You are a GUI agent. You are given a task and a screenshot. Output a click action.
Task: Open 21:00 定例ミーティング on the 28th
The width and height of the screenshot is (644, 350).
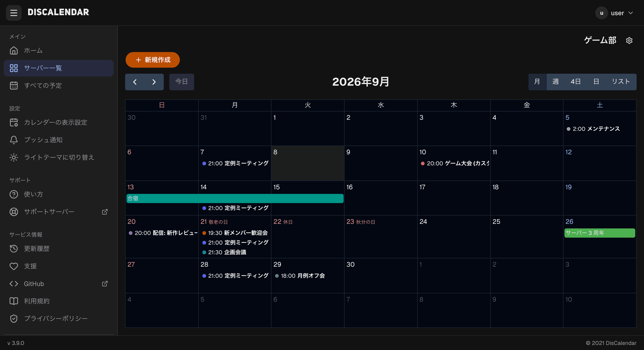[x=235, y=276]
